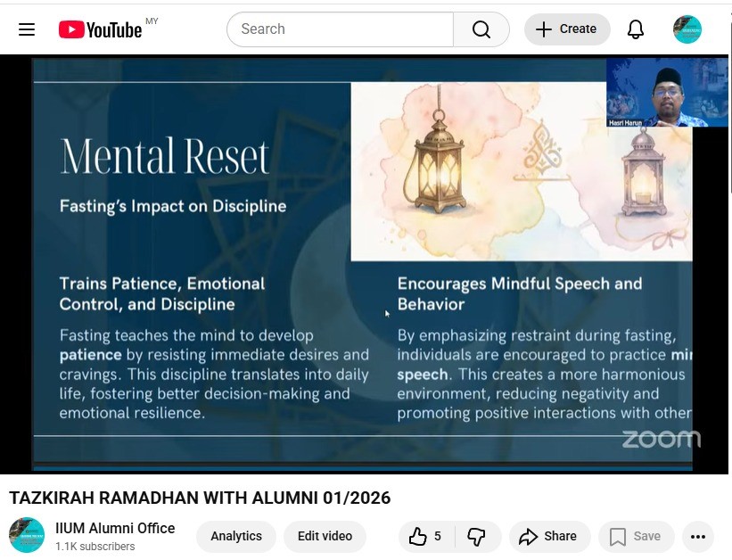The image size is (732, 560).
Task: Open the IIUM Alumni Office channel name link
Action: tap(115, 528)
